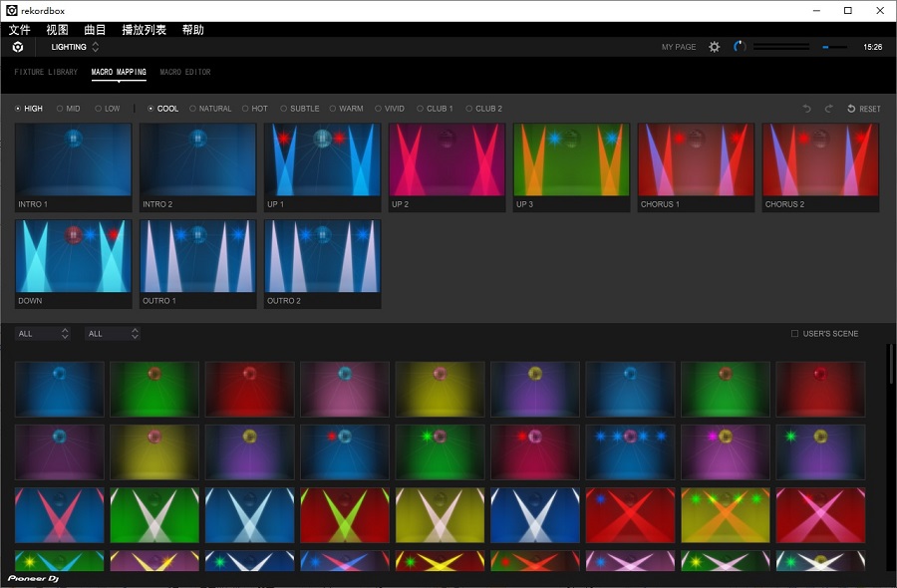Select the OUTRO 1 scene thumbnail
The height and width of the screenshot is (588, 897).
click(x=198, y=264)
